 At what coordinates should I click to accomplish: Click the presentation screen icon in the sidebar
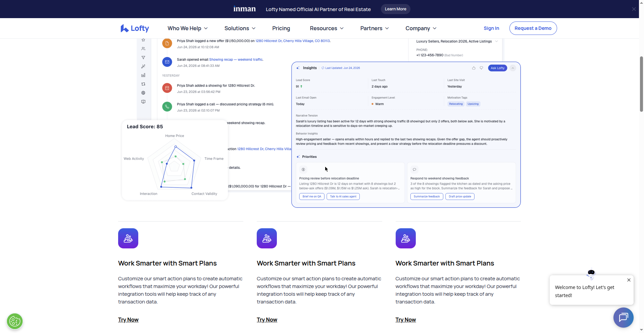(x=143, y=102)
